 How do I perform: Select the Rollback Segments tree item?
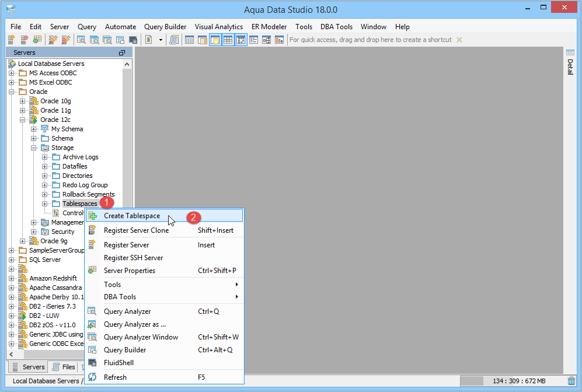tap(88, 194)
